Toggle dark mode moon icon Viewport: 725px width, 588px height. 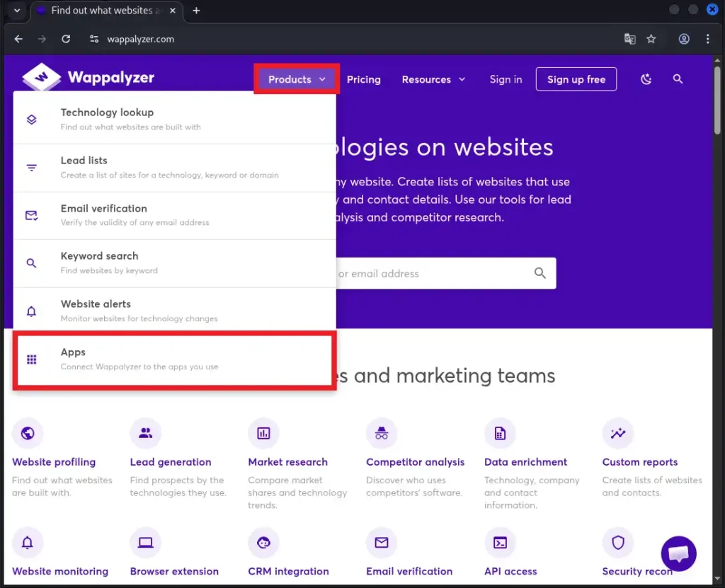click(646, 79)
